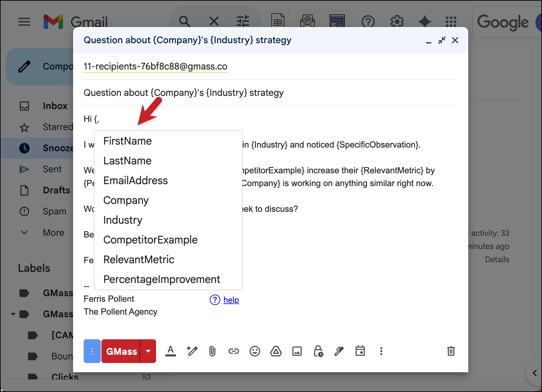
Task: Click the Ferris Pollent signature line
Action: [109, 299]
